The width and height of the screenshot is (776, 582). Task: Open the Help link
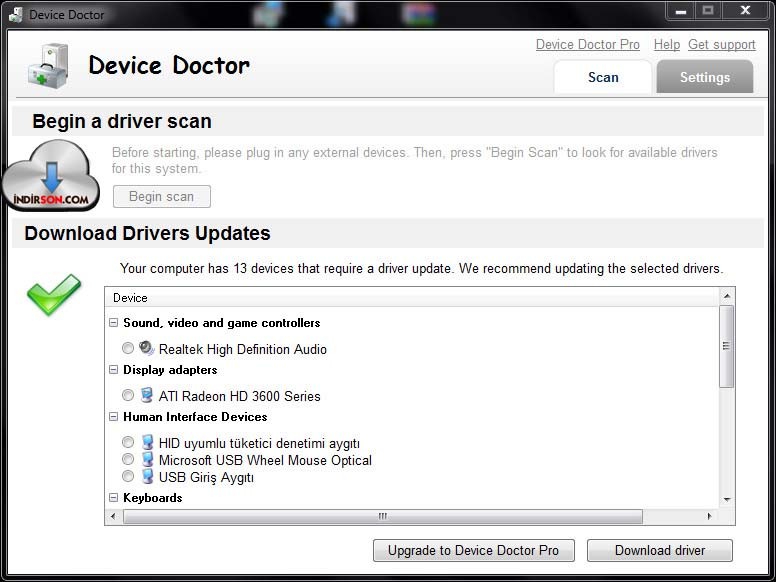pyautogui.click(x=667, y=45)
